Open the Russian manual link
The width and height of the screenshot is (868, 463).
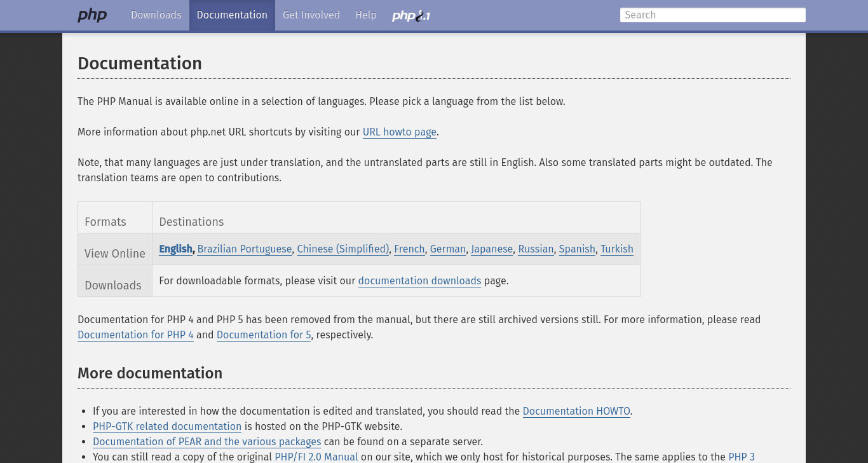pyautogui.click(x=536, y=249)
